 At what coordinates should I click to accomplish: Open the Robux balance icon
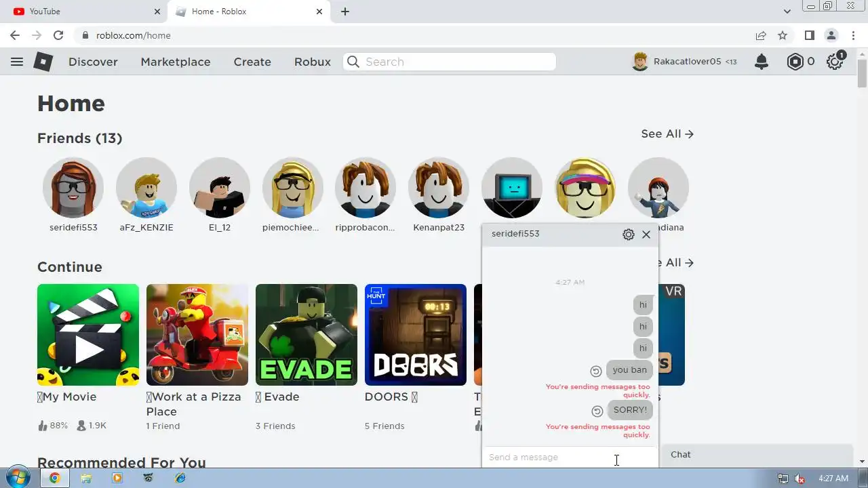pyautogui.click(x=795, y=62)
